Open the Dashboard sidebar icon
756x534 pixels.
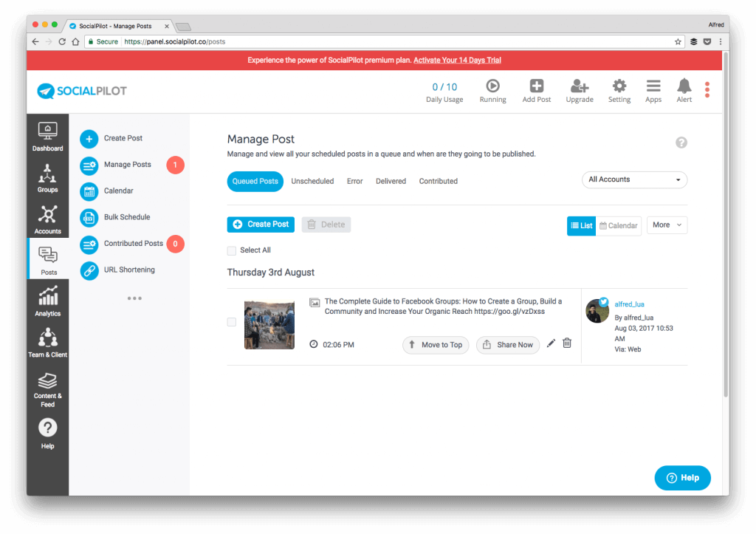(x=48, y=137)
